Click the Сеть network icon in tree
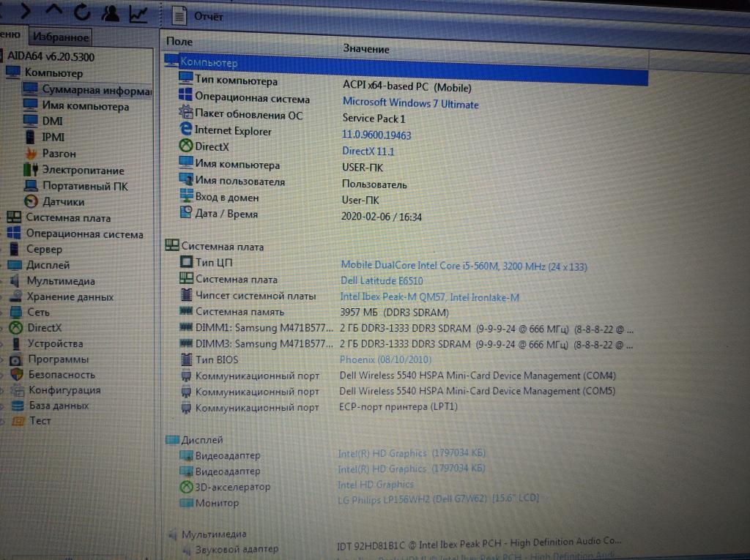 click(16, 312)
